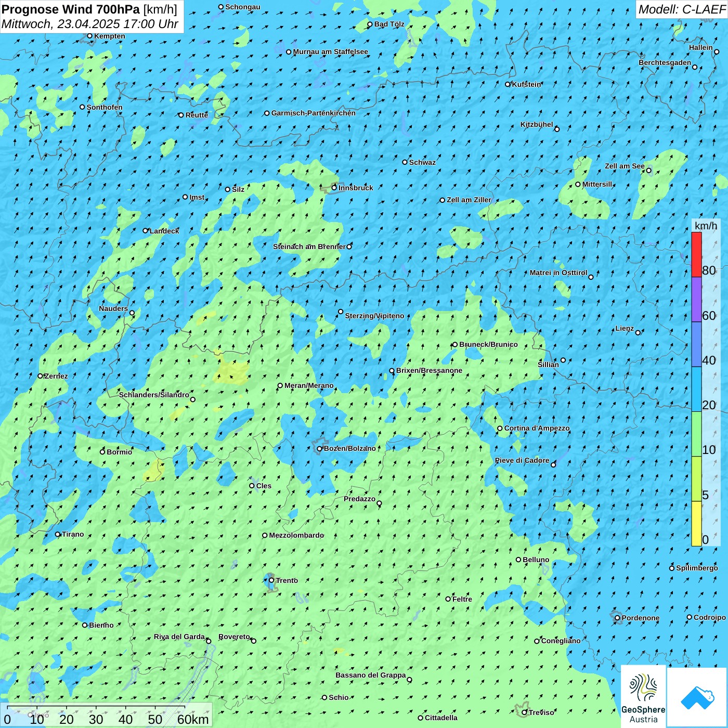Click the 'Riva del Garda' label
The height and width of the screenshot is (728, 728).
pyautogui.click(x=179, y=636)
